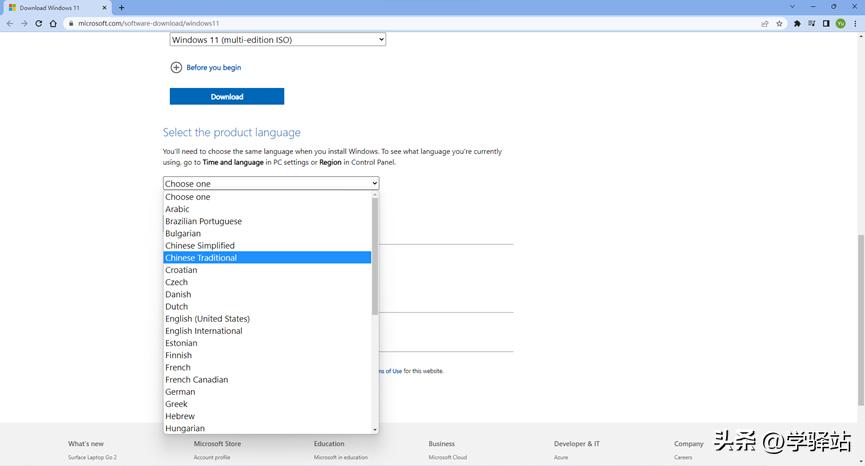Expand the Before you begin plus icon
The width and height of the screenshot is (865, 466).
pos(176,67)
